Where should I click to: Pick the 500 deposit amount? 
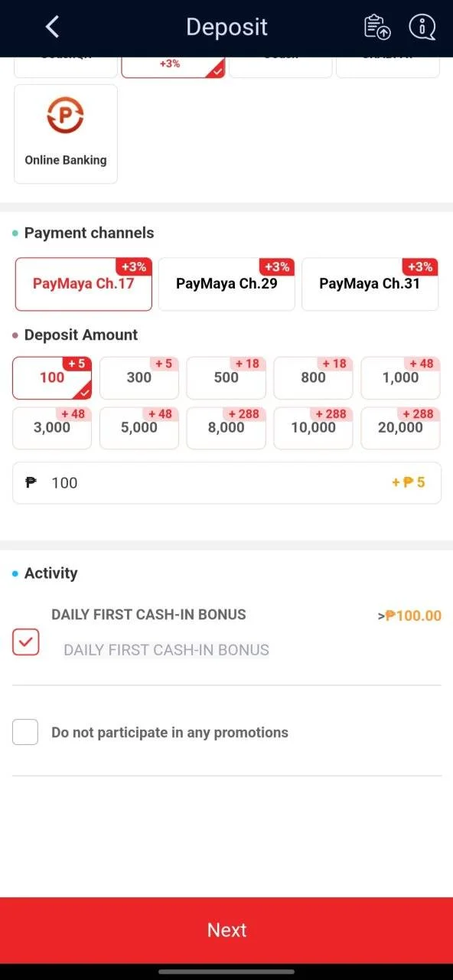point(226,377)
